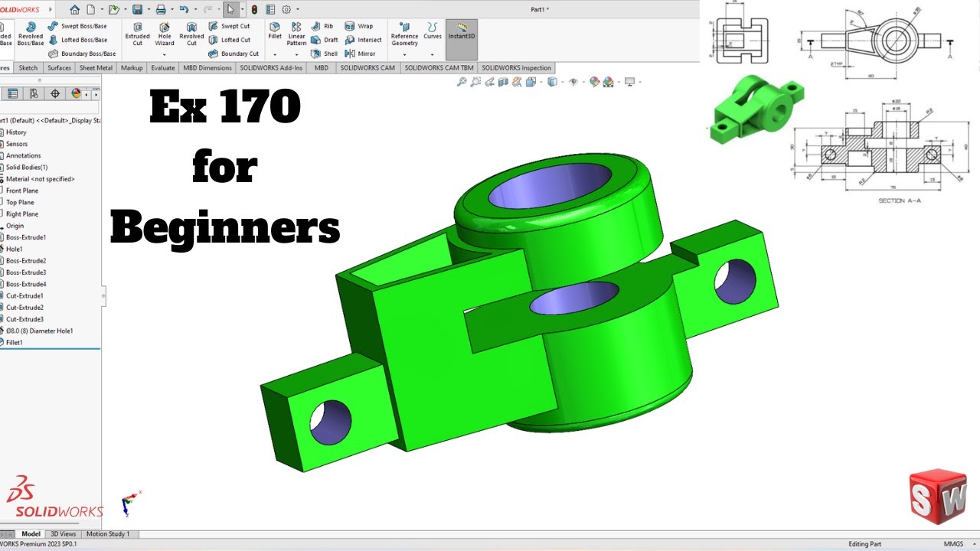Create a new document with the New icon
The height and width of the screenshot is (551, 980).
click(x=90, y=10)
